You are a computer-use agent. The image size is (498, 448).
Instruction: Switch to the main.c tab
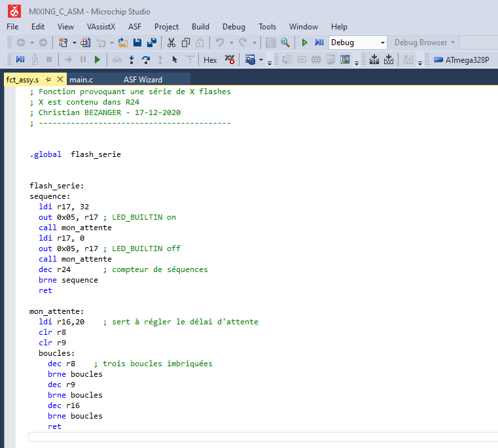(81, 80)
